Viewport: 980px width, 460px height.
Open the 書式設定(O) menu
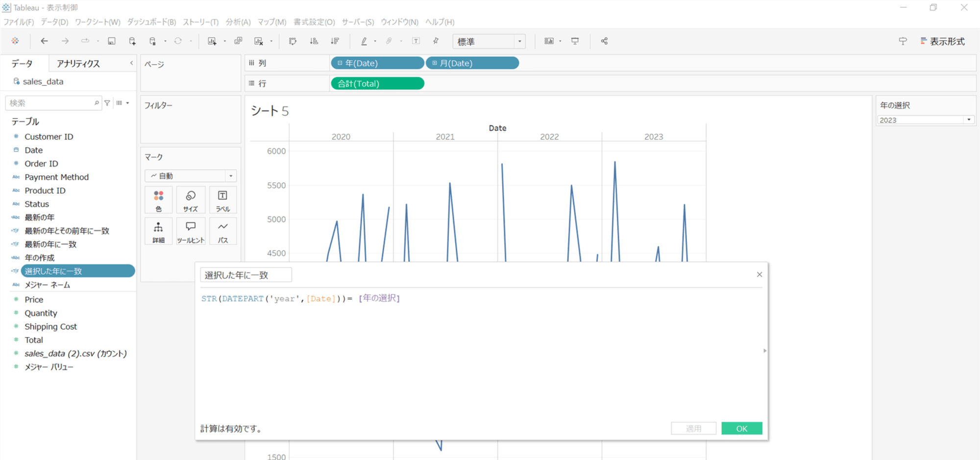pos(314,22)
